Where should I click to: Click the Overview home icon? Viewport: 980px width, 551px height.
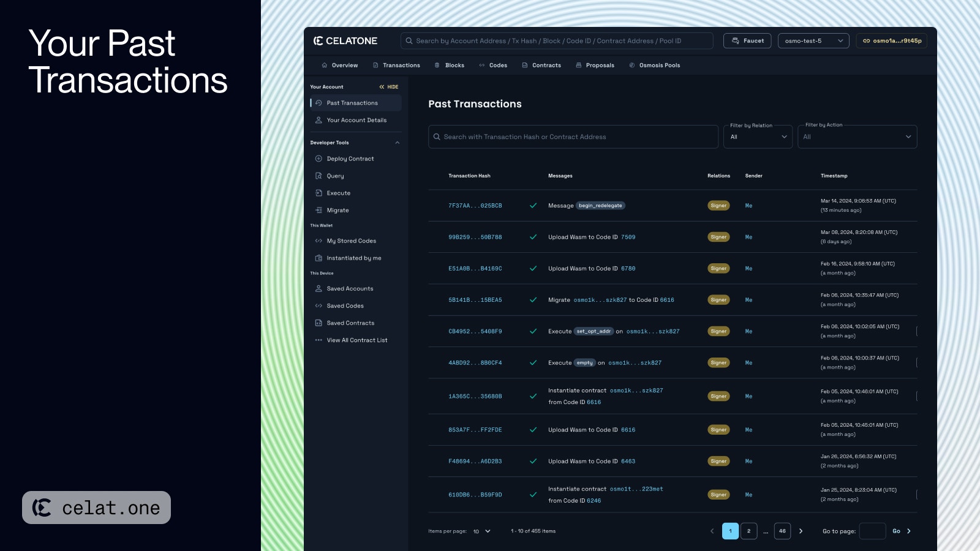click(325, 66)
